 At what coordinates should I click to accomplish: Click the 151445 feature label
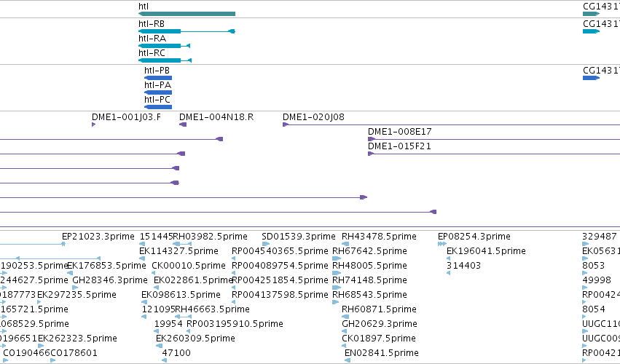tap(156, 237)
